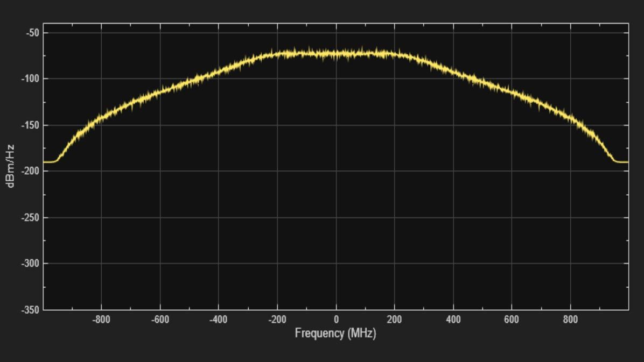Click the -100 y-axis tick label
The width and height of the screenshot is (644, 362).
tap(30, 79)
